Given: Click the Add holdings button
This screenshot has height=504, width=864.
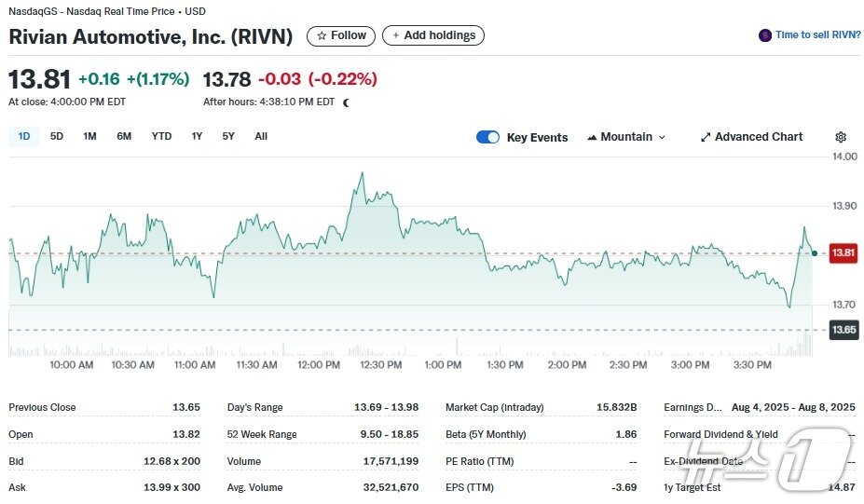Looking at the screenshot, I should (433, 35).
